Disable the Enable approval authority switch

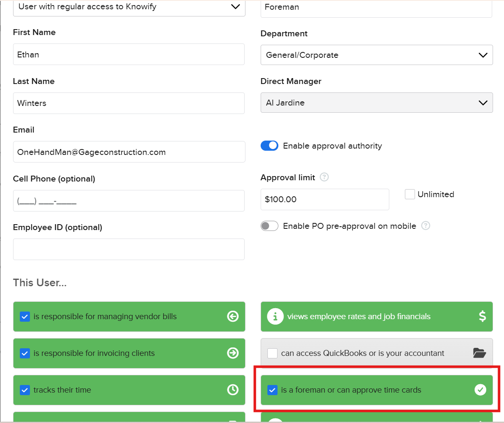click(270, 146)
